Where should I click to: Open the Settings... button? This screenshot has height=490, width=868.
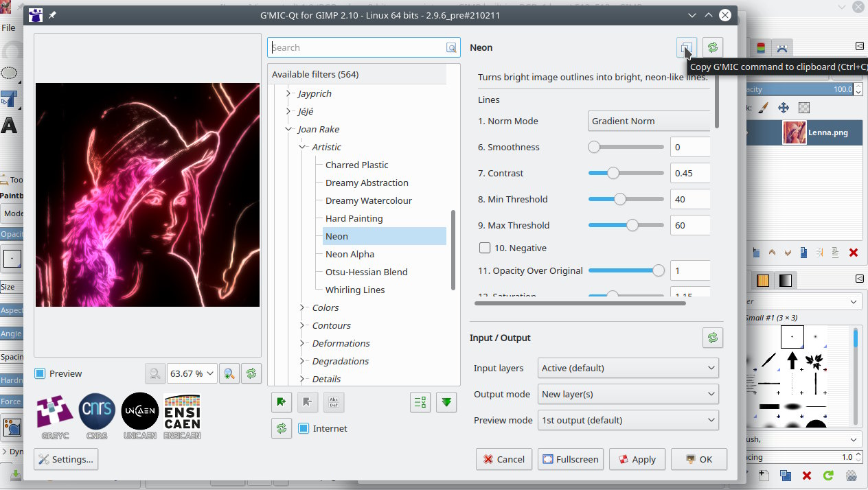pos(66,459)
